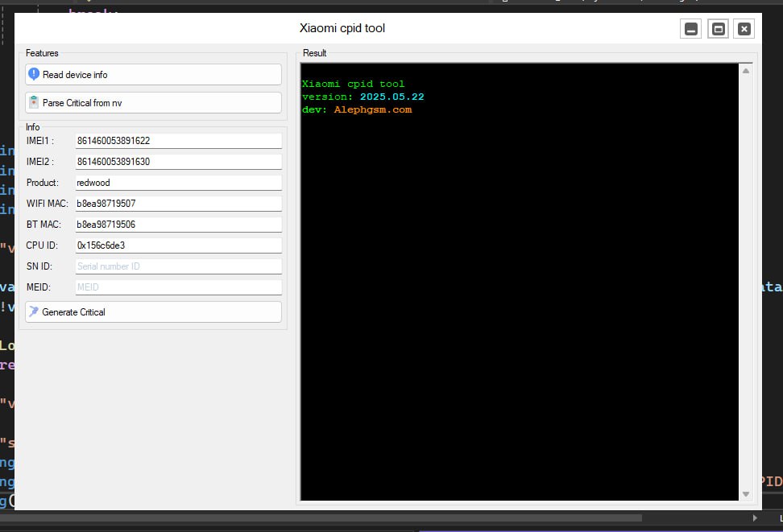783x532 pixels.
Task: Click the Result panel vertical scrollbar track
Action: coord(746,282)
